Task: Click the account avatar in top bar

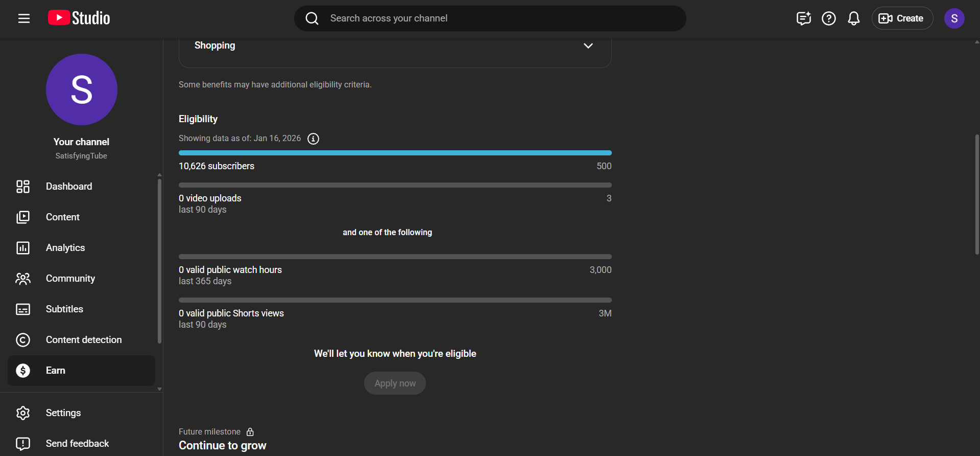Action: coord(953,18)
